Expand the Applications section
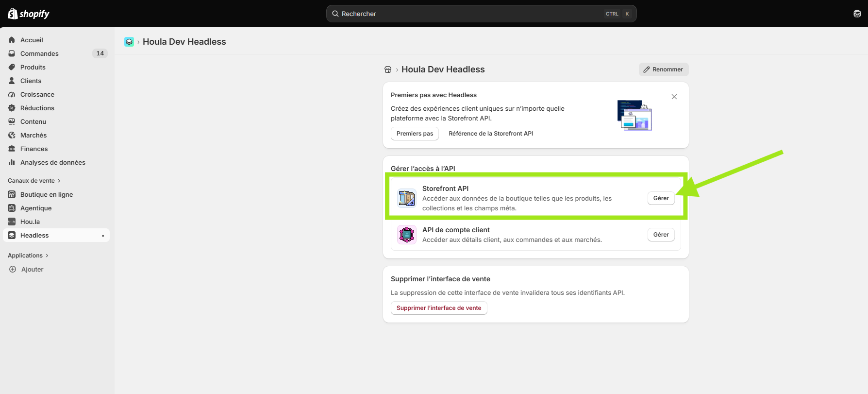 (28, 256)
